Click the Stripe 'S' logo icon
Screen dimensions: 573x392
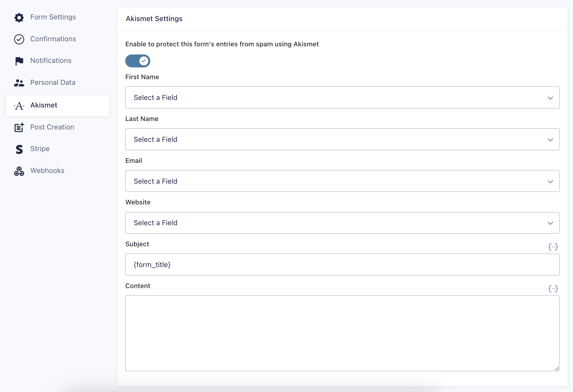(19, 149)
